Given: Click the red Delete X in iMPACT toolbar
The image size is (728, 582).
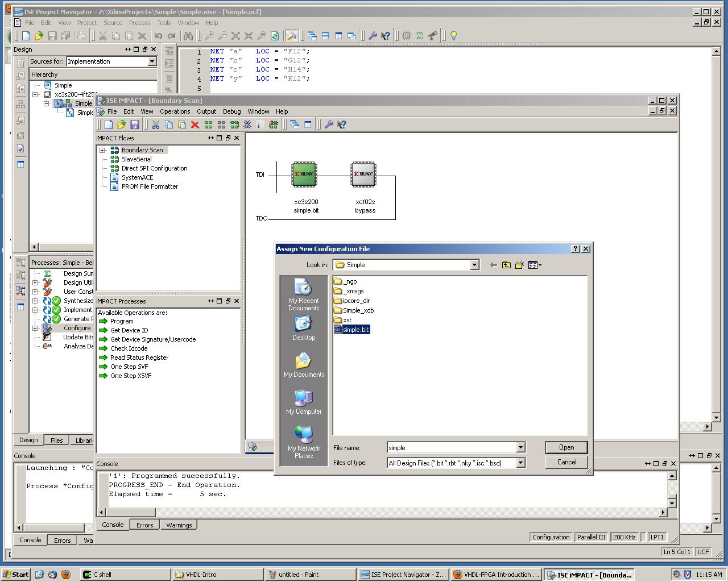Looking at the screenshot, I should pyautogui.click(x=195, y=124).
